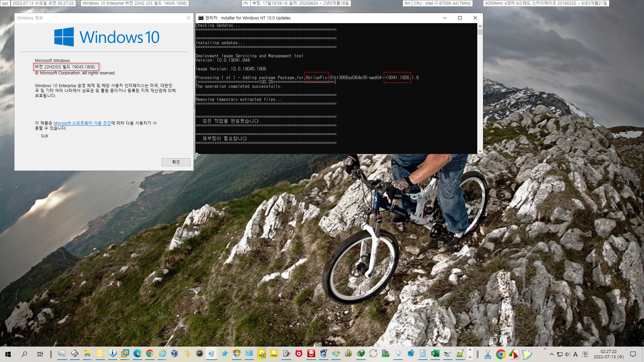The width and height of the screenshot is (644, 362).
Task: Launch VMware from the taskbar
Action: coord(125,354)
